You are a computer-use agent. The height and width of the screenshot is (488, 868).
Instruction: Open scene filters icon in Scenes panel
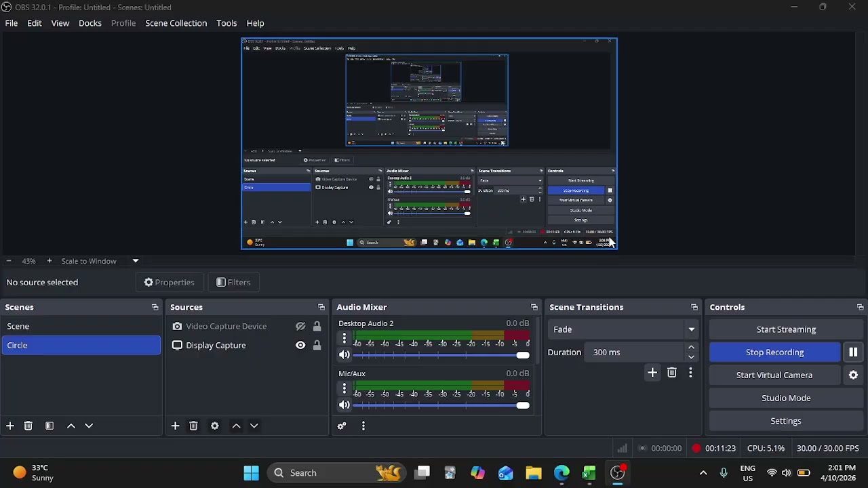[x=50, y=426]
